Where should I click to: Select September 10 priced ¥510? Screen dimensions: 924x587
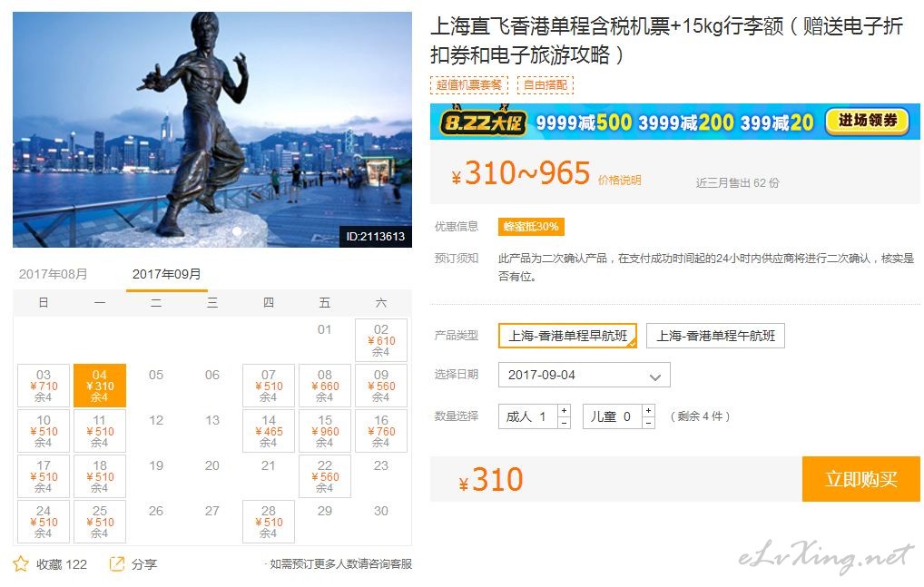point(44,431)
